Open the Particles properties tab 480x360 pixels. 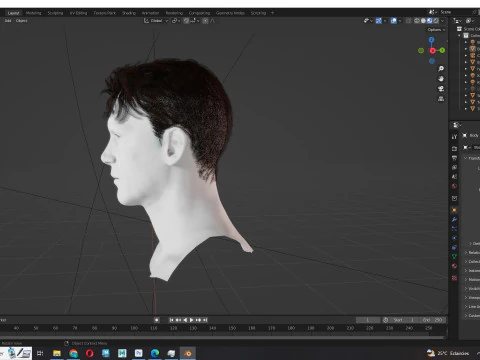tap(454, 229)
